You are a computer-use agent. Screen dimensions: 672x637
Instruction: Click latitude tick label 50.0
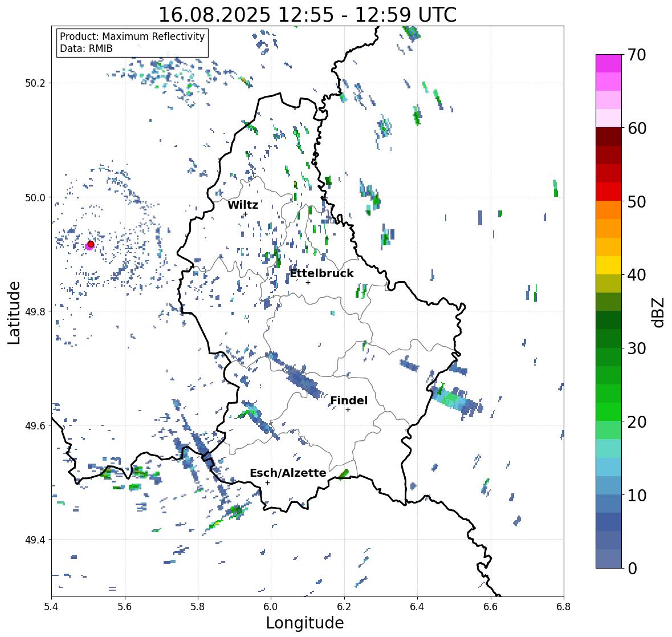pos(35,198)
